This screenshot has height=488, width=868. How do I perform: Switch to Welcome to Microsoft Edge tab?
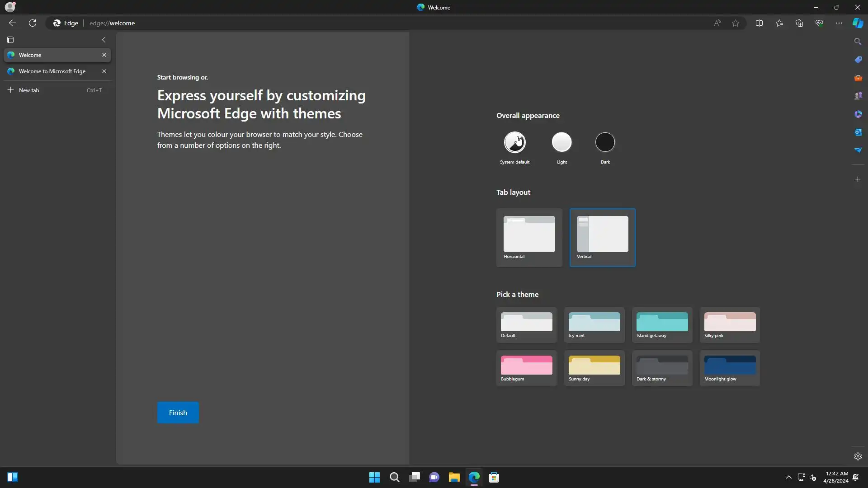pyautogui.click(x=52, y=71)
